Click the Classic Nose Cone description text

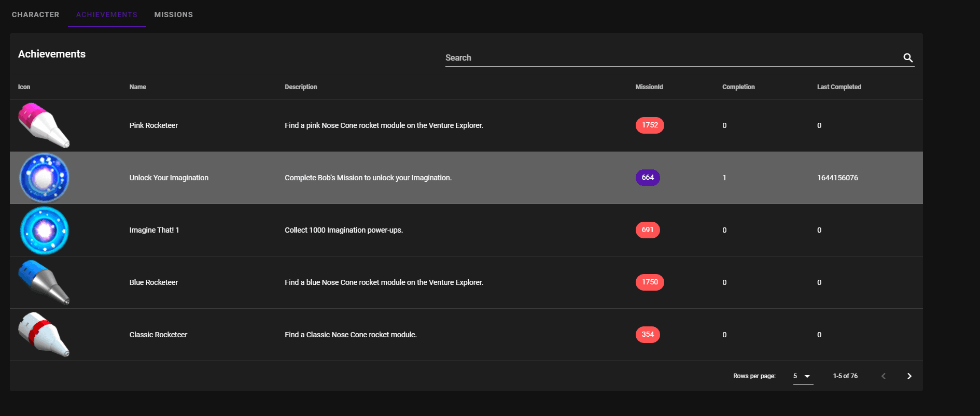(x=351, y=335)
